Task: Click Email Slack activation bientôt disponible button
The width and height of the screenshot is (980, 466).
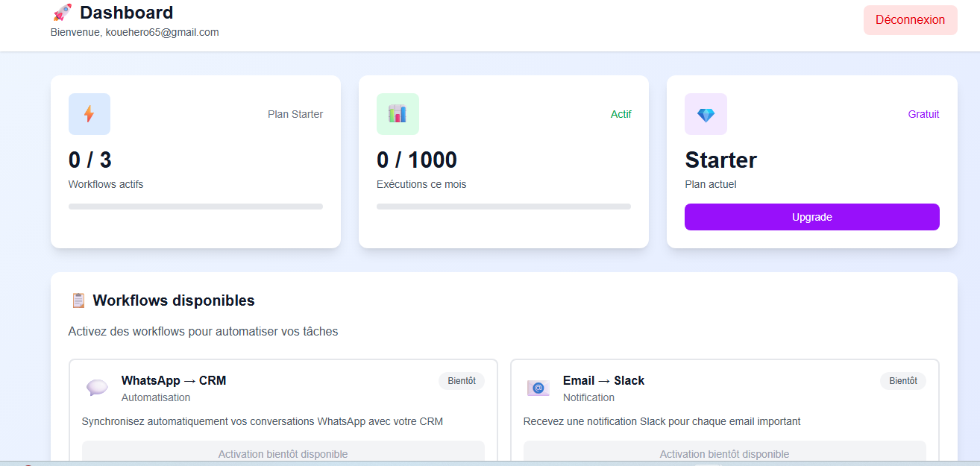Action: click(724, 453)
